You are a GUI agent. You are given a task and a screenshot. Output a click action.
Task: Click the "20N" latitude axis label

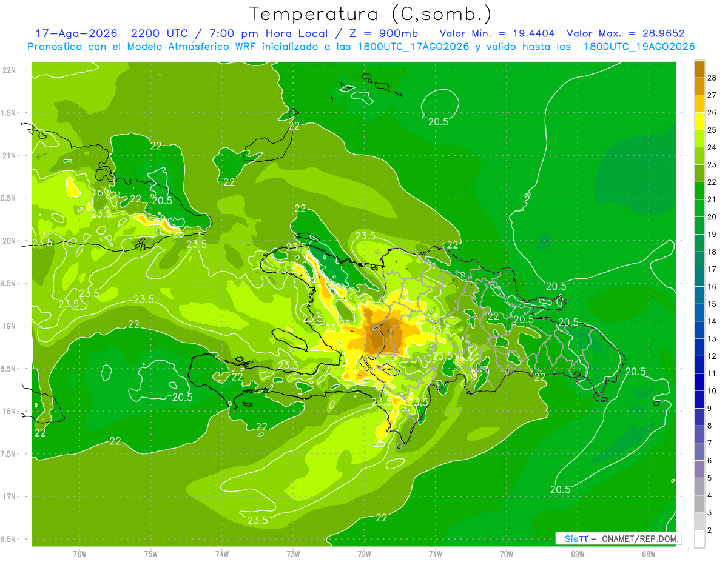9,241
